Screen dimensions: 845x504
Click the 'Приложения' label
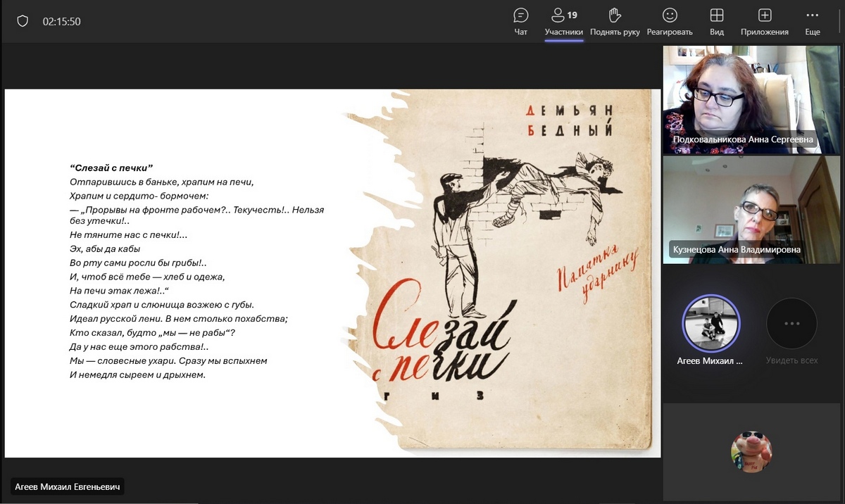pyautogui.click(x=765, y=32)
